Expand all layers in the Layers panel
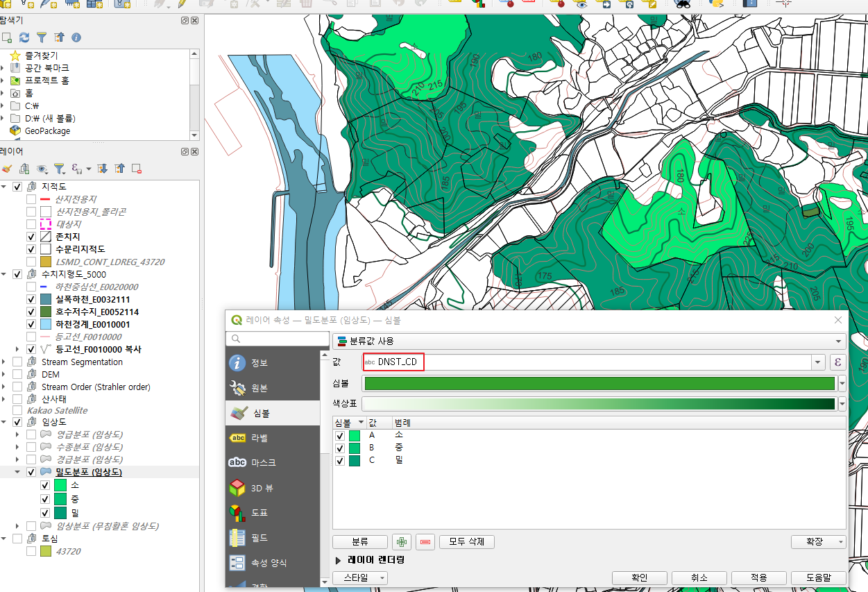The image size is (868, 592). [x=102, y=168]
